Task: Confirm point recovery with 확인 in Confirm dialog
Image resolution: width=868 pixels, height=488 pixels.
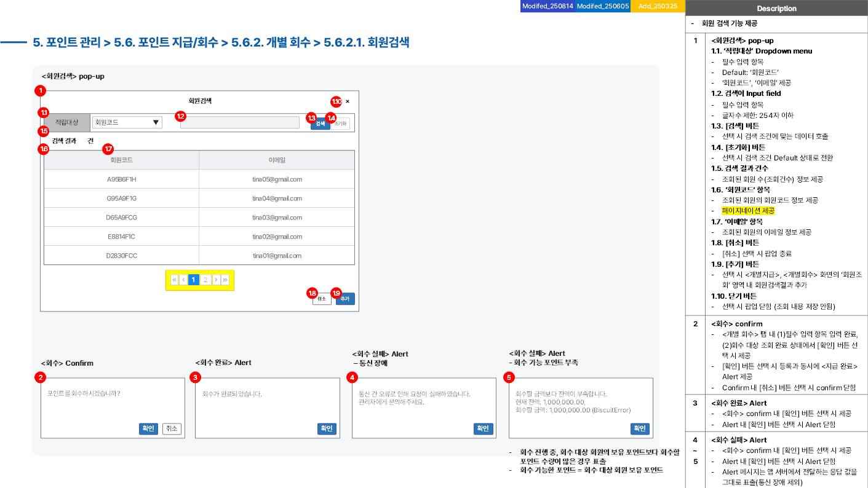Action: [149, 428]
